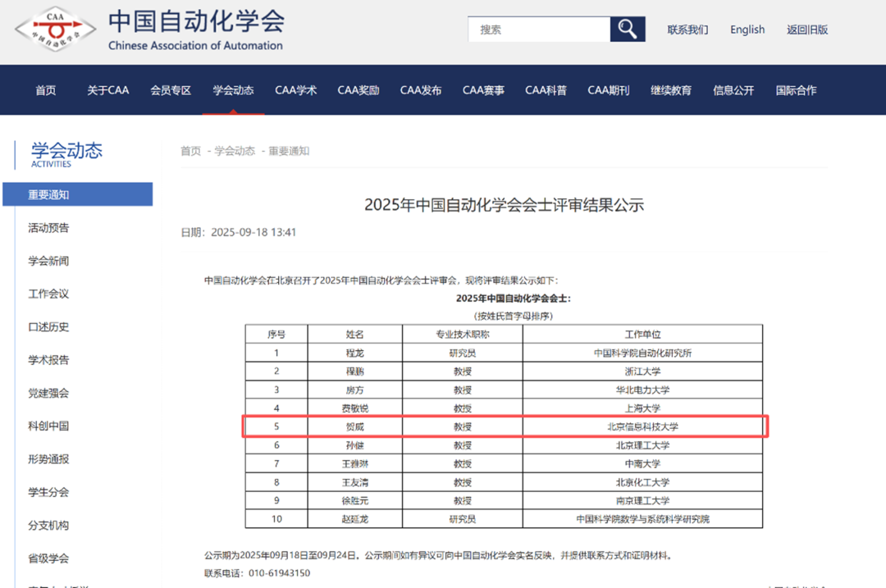Screen dimensions: 886x588
Task: Open the CAA奖励 menu item
Action: click(x=359, y=90)
